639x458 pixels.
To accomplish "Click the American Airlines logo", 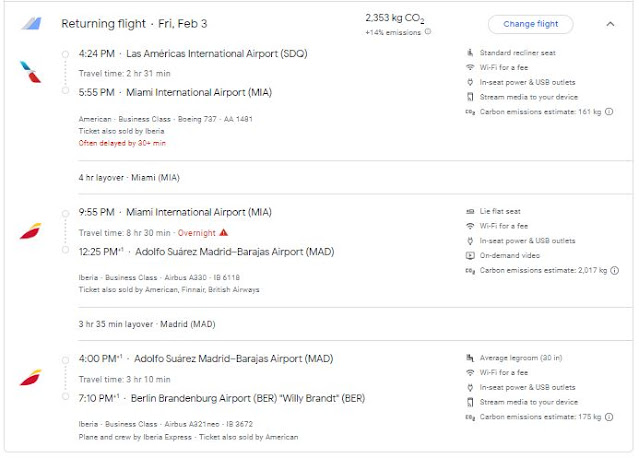I will [30, 72].
